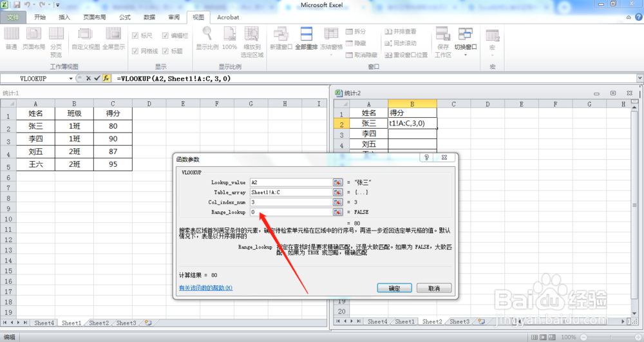Click the Col_index_num field containing 3
This screenshot has height=342, width=644.
291,202
